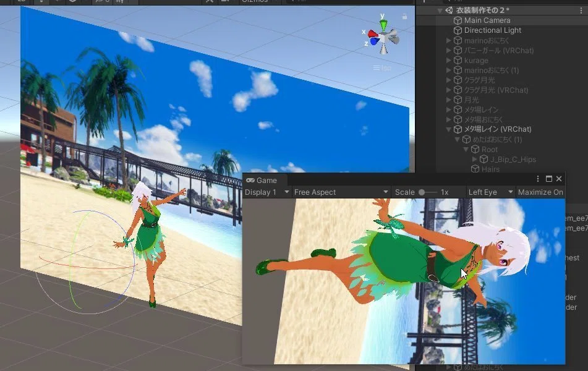Click inside the Game view rendered image

coord(404,281)
